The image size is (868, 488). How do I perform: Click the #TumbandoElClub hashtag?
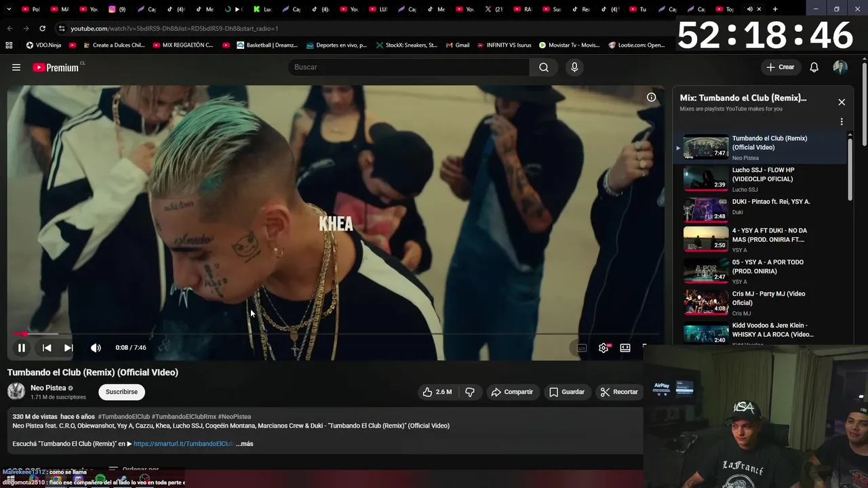point(123,417)
